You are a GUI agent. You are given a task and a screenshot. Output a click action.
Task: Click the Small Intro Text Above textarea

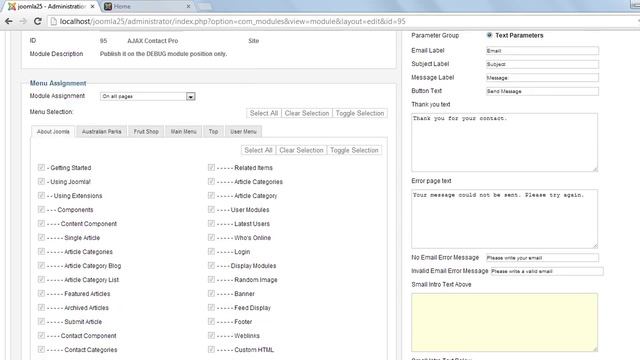(x=504, y=322)
